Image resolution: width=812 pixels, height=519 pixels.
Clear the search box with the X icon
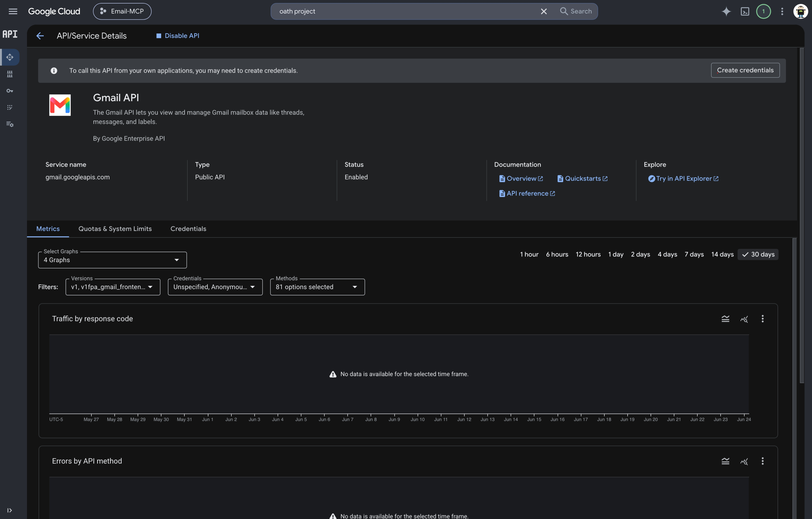544,11
